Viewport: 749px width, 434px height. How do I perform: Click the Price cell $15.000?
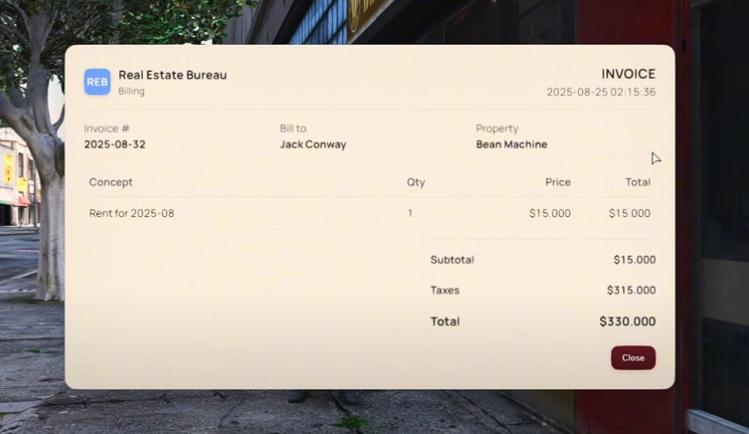pos(550,213)
